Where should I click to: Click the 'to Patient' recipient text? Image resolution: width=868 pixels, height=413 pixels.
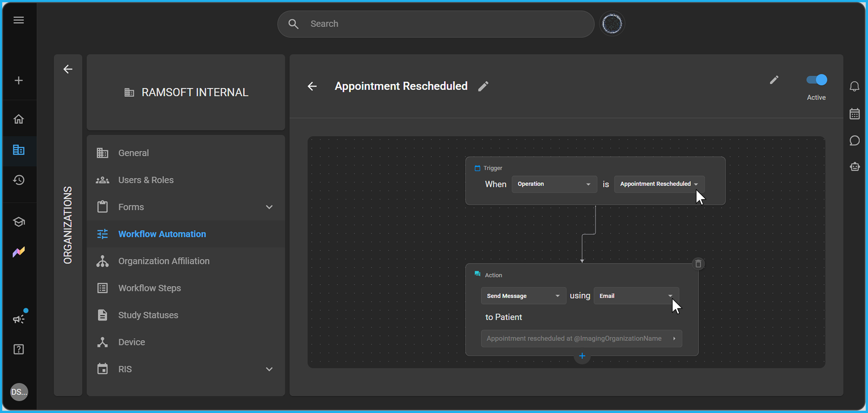[503, 317]
